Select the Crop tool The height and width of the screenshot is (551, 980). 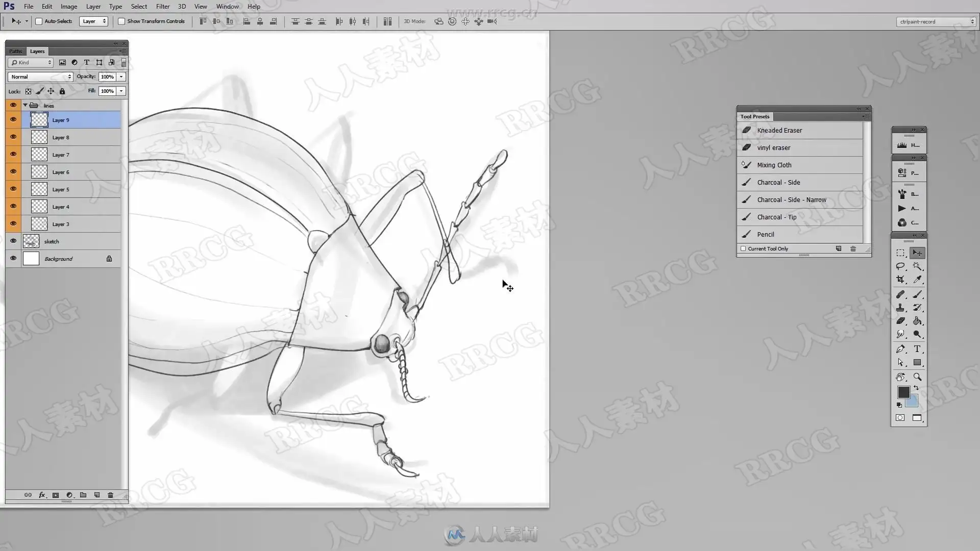[900, 280]
